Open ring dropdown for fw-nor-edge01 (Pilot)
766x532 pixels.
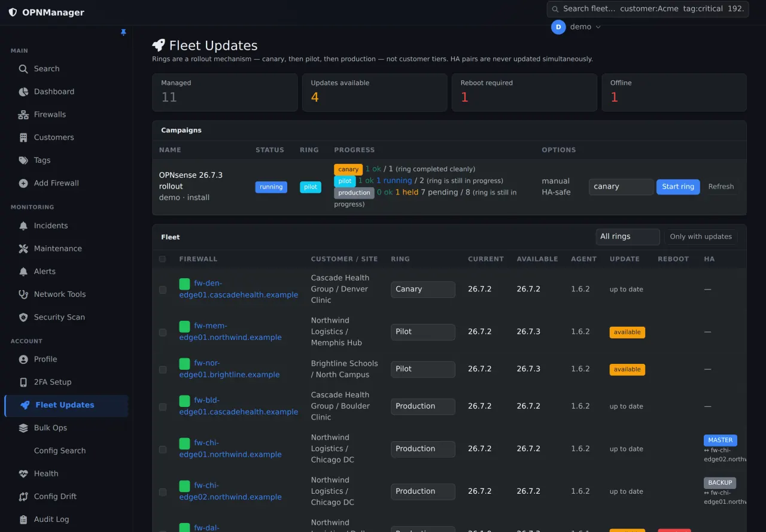[x=423, y=369]
